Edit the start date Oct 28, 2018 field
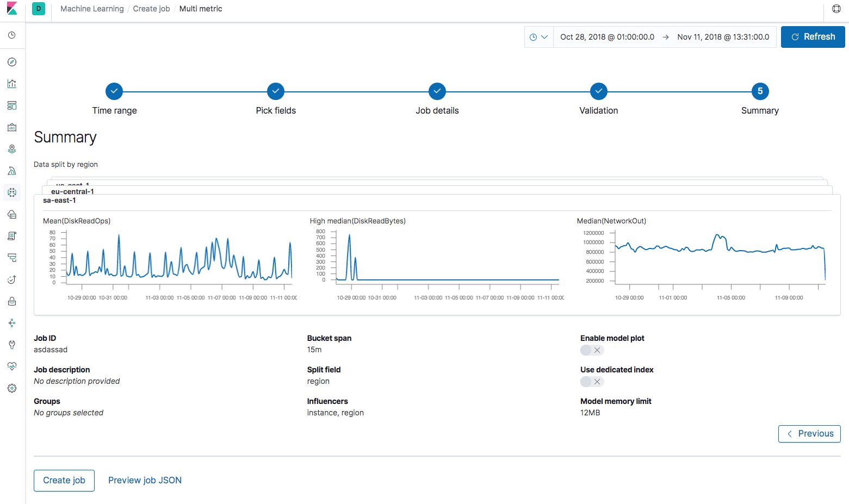The image size is (849, 504). point(607,37)
